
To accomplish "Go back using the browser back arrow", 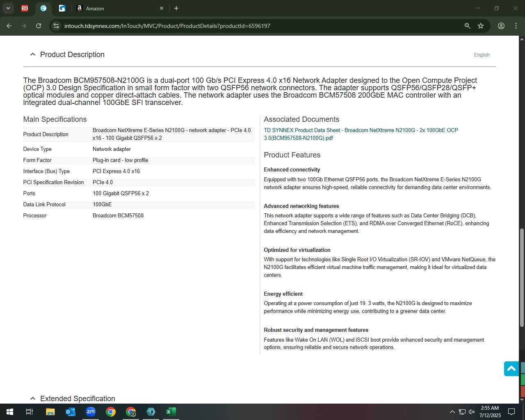I will click(x=9, y=26).
